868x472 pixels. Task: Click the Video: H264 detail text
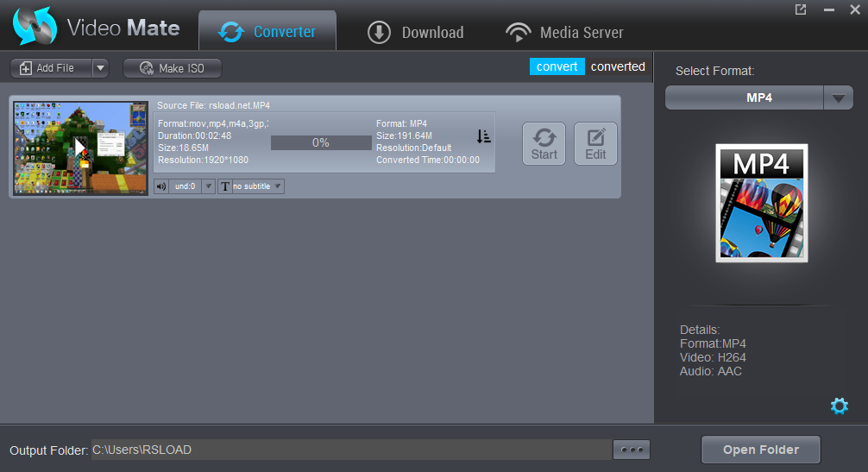713,357
